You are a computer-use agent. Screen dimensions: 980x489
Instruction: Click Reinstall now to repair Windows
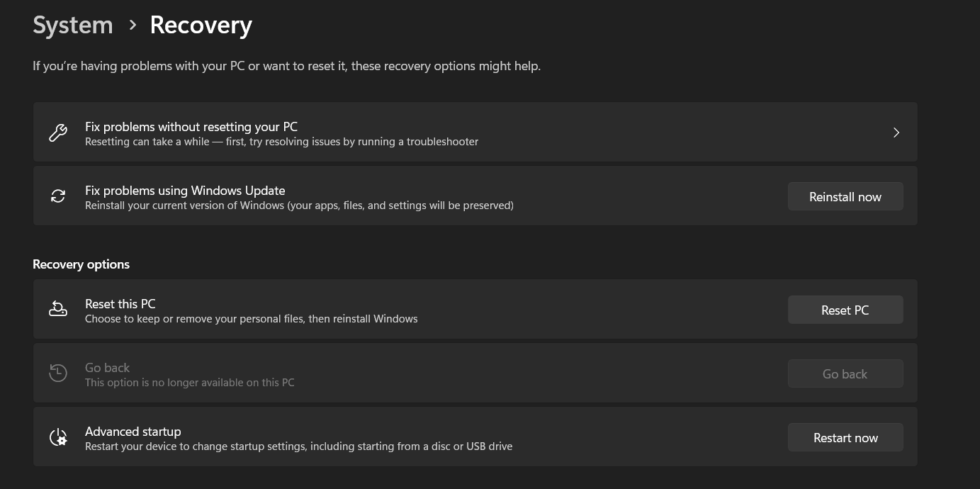[845, 196]
